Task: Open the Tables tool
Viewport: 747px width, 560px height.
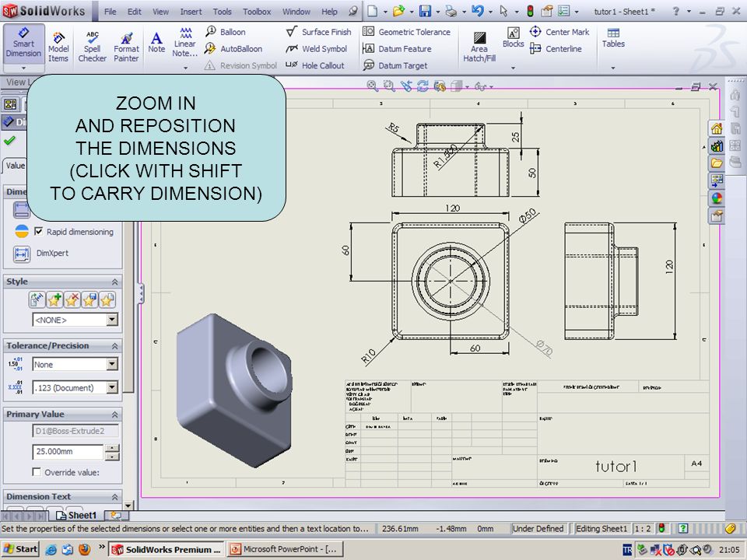Action: pos(613,37)
